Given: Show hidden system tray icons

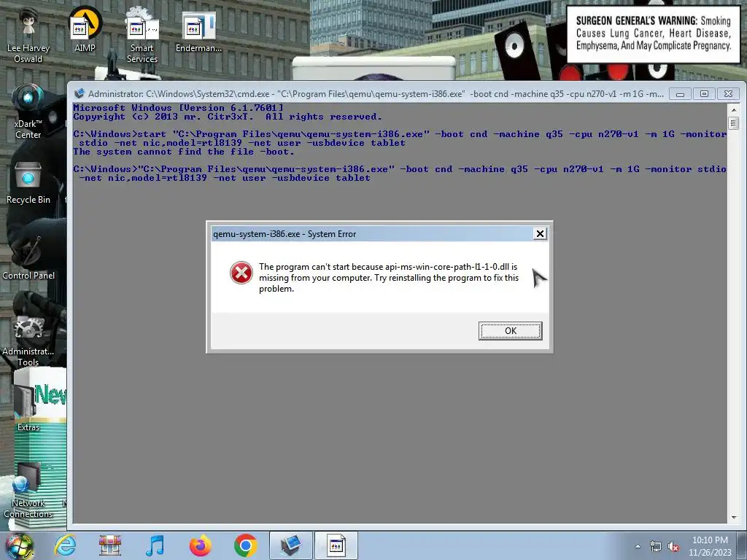Looking at the screenshot, I should pyautogui.click(x=638, y=546).
